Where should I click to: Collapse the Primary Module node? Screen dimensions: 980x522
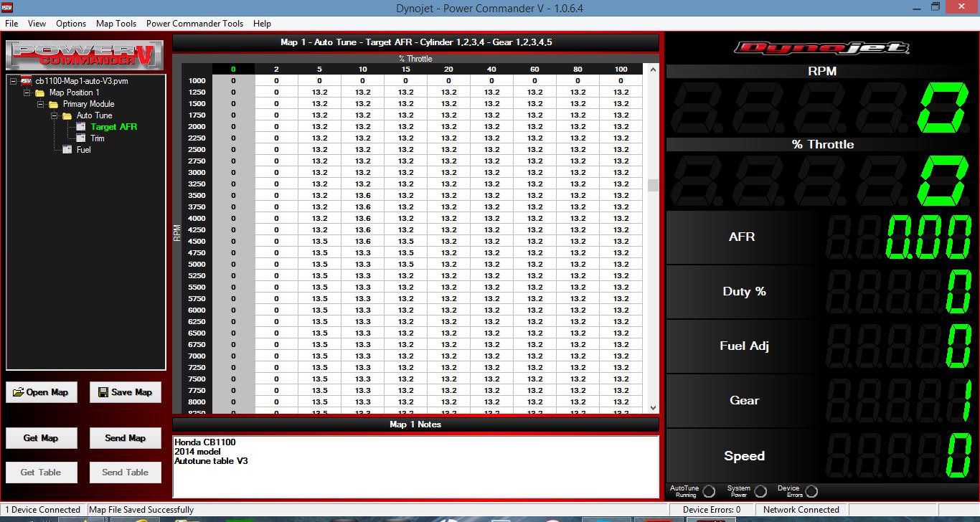pyautogui.click(x=41, y=104)
